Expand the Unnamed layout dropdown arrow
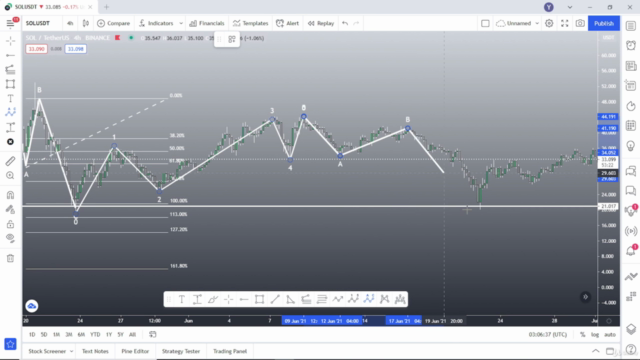Image resolution: width=640 pixels, height=360 pixels. (x=537, y=23)
